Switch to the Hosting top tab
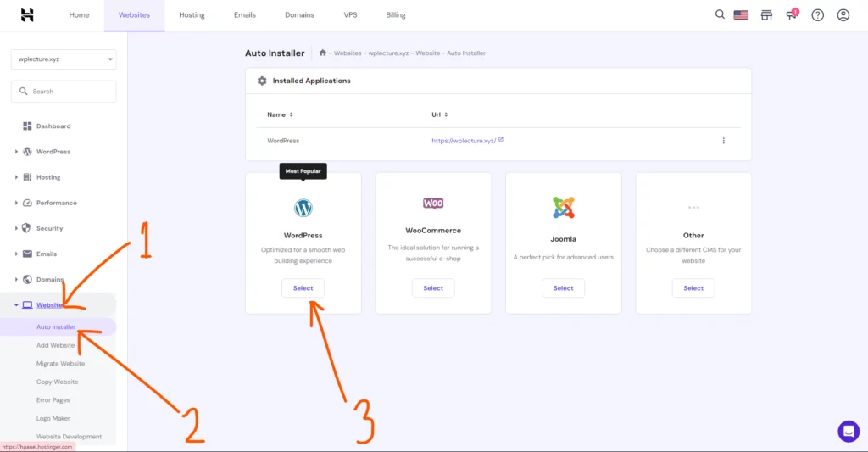The width and height of the screenshot is (868, 452). (x=192, y=15)
